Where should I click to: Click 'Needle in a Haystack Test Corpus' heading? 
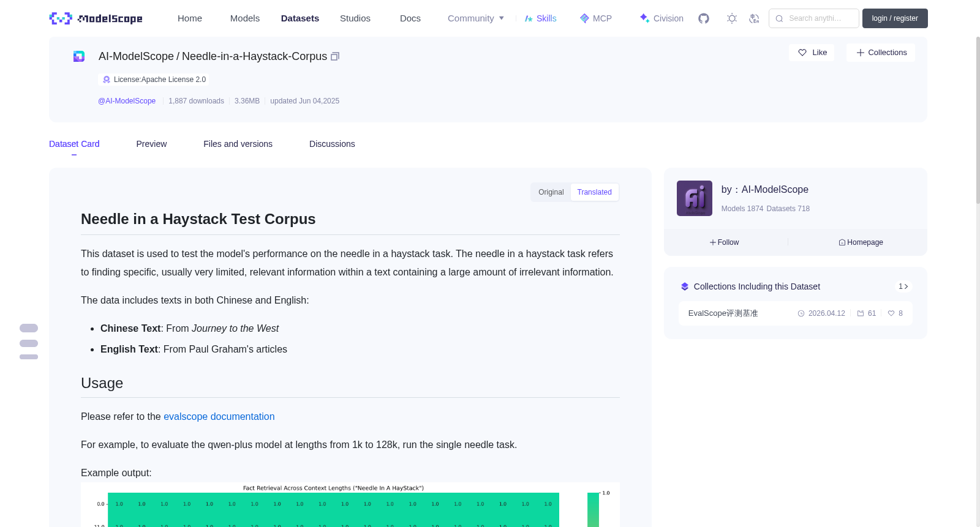(x=198, y=219)
